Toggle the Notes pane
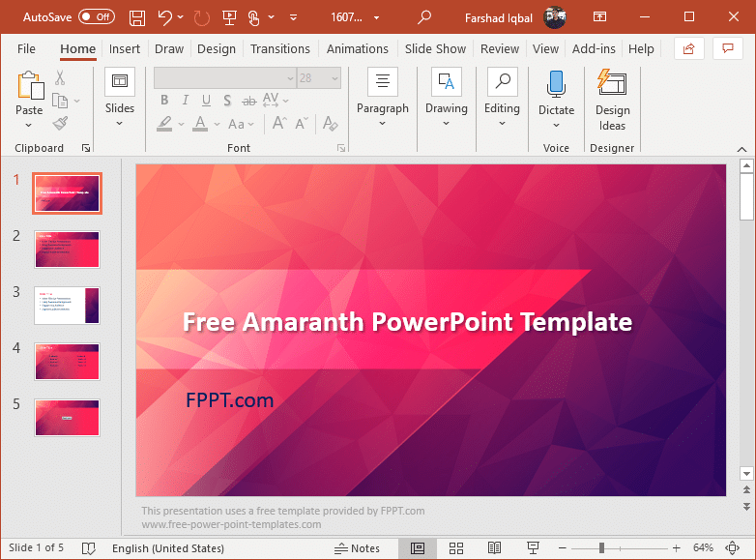This screenshot has width=756, height=560. 357,548
